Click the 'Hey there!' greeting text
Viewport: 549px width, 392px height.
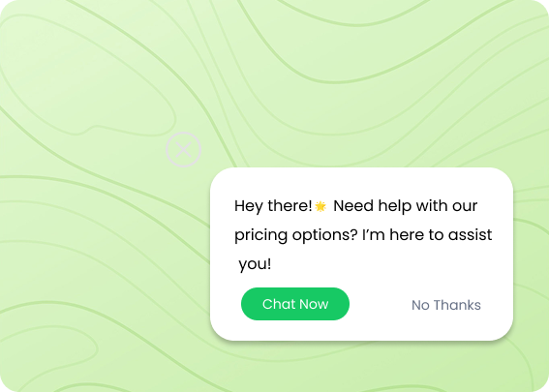tap(273, 205)
